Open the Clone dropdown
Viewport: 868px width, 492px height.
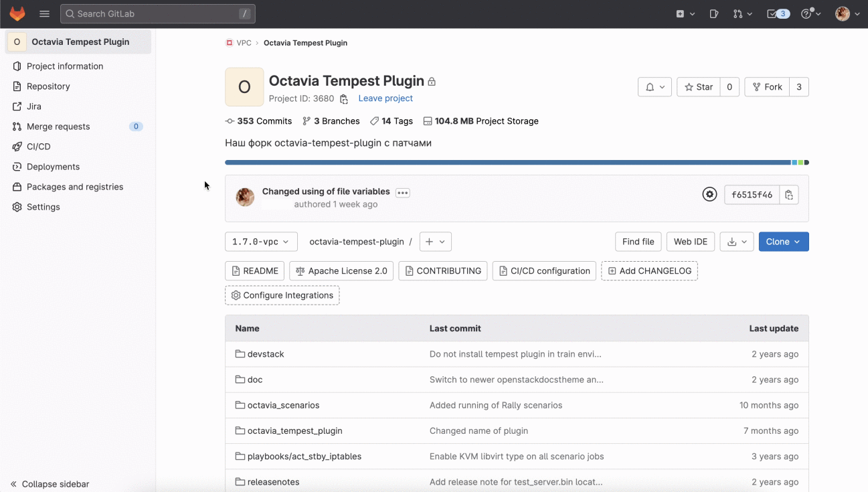[783, 242]
